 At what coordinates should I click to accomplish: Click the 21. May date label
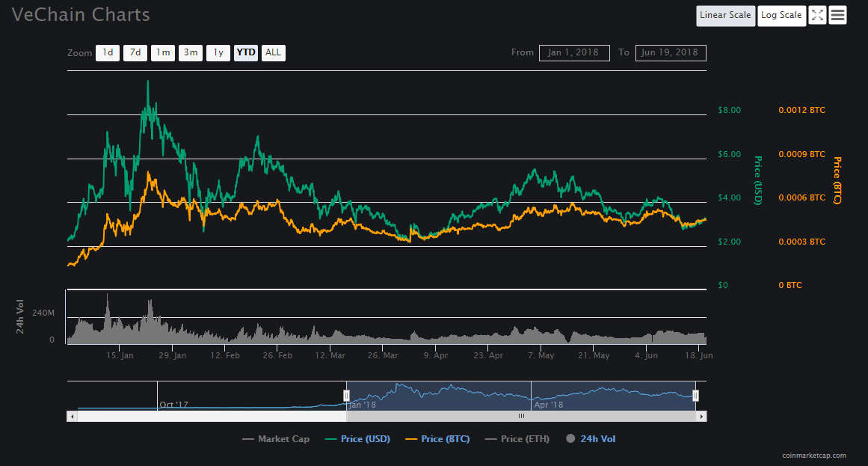pyautogui.click(x=594, y=356)
